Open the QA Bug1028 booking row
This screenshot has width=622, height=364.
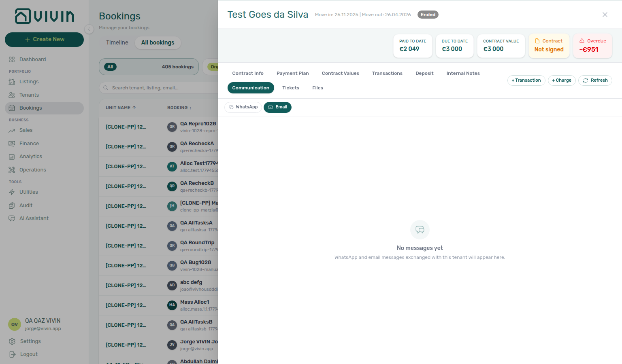[158, 266]
